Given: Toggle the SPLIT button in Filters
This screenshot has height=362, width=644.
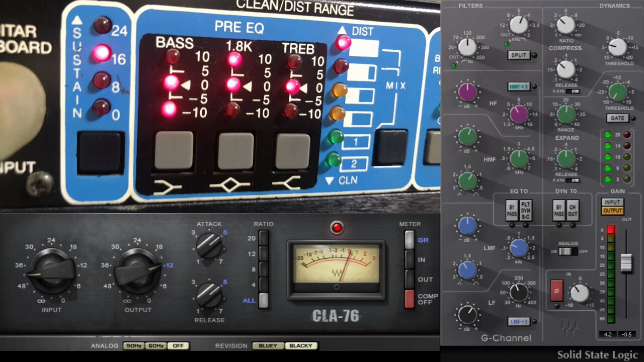Looking at the screenshot, I should click(519, 55).
